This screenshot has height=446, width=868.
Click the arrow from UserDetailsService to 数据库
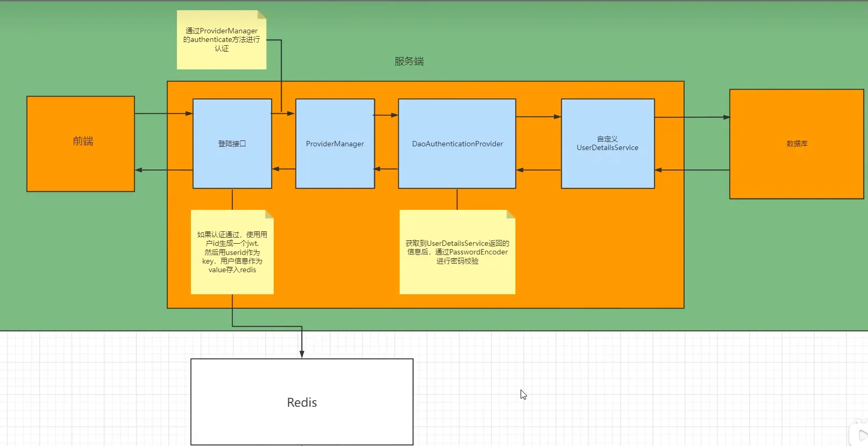click(x=692, y=117)
